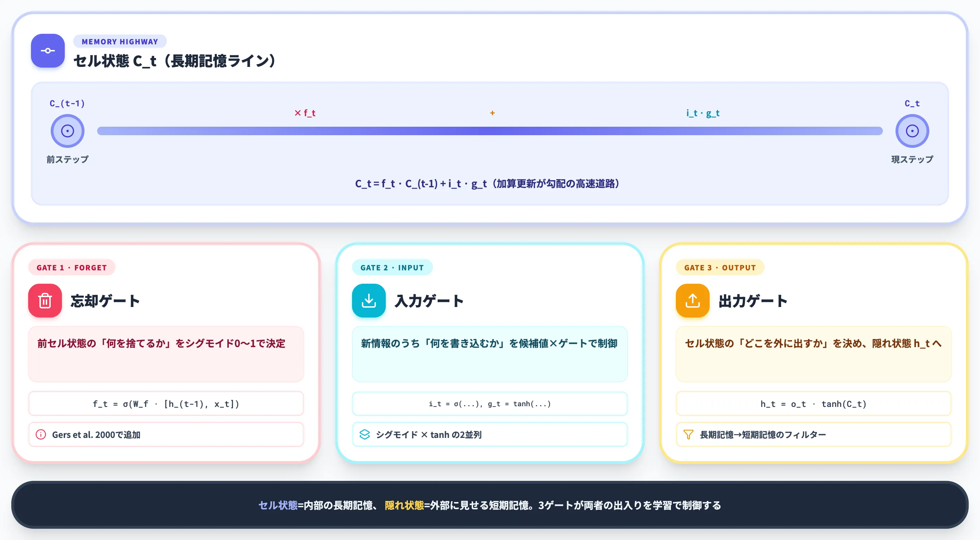Click the 忘却ゲート title

[x=105, y=301]
